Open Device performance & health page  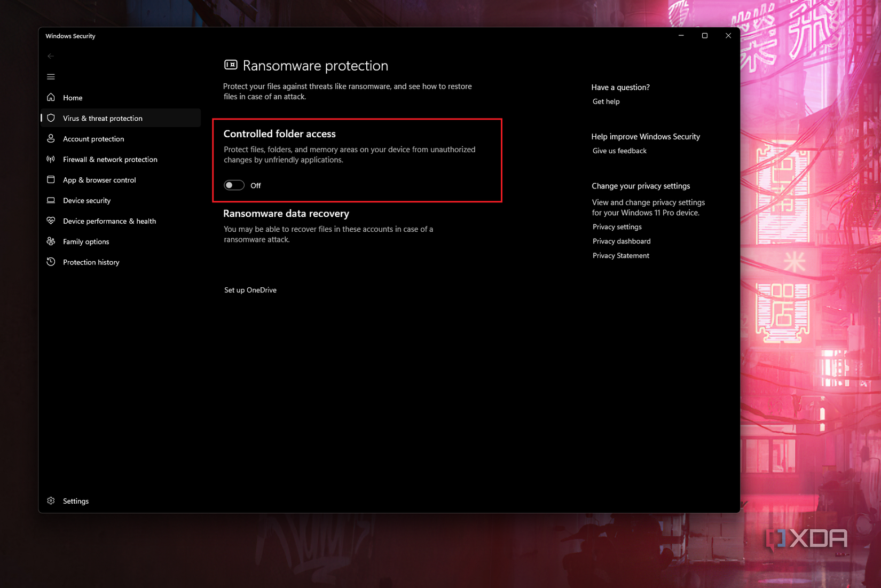point(121,221)
